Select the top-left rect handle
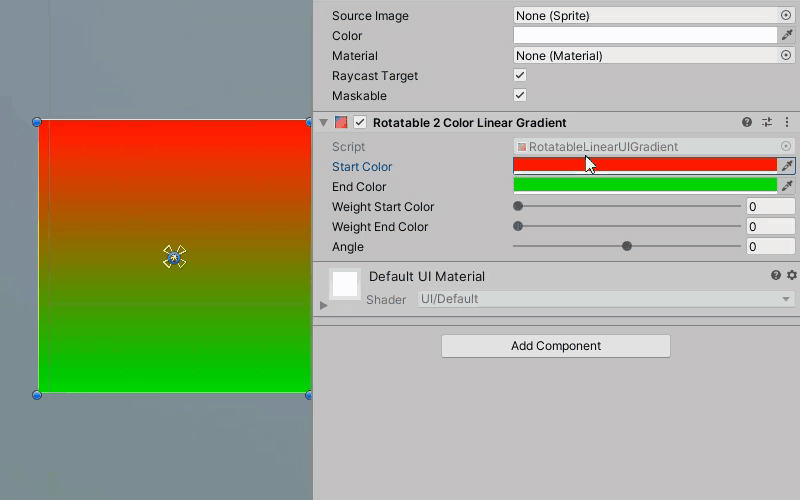 pos(37,122)
